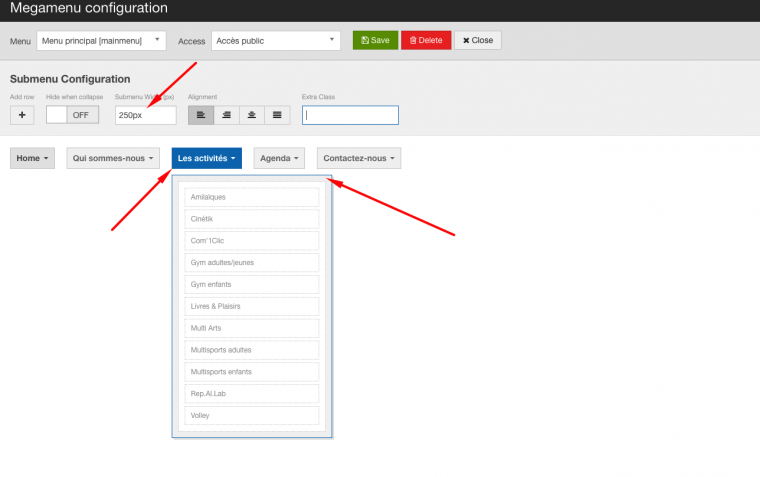This screenshot has height=477, width=760.
Task: Select the Com'1Clic submenu item
Action: point(252,241)
